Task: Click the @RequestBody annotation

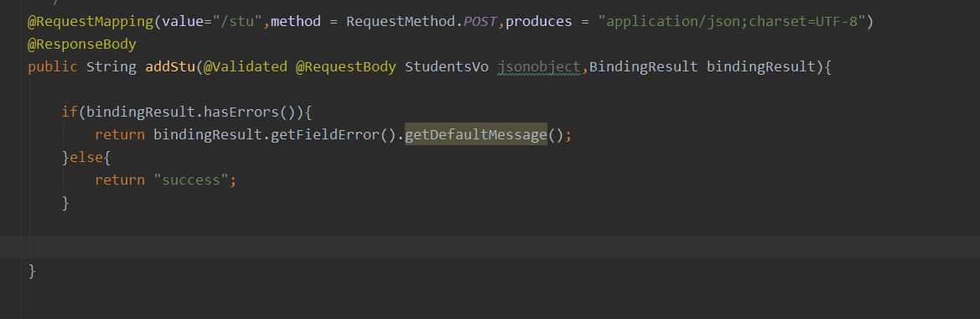Action: coord(345,67)
